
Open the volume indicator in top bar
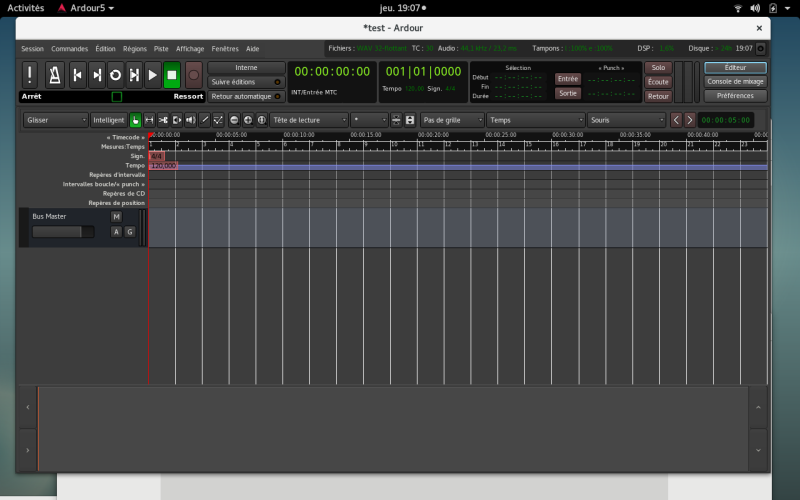pos(755,8)
